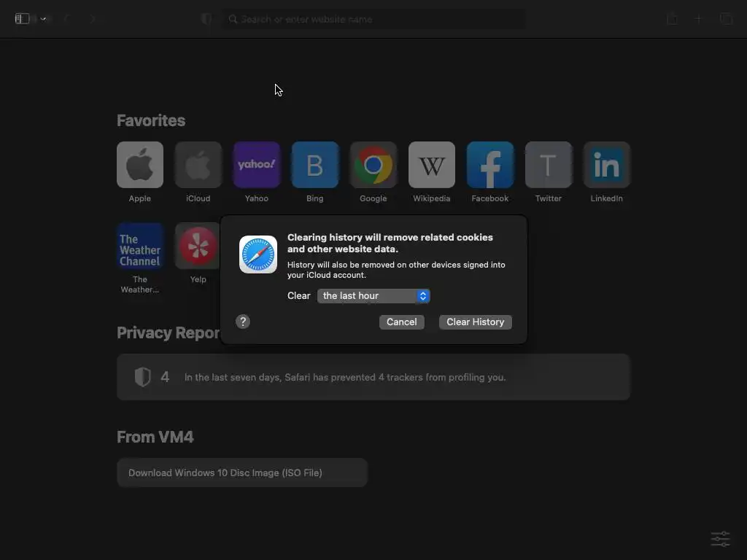The image size is (747, 560).
Task: Open the Apple favorite icon
Action: coord(140,164)
